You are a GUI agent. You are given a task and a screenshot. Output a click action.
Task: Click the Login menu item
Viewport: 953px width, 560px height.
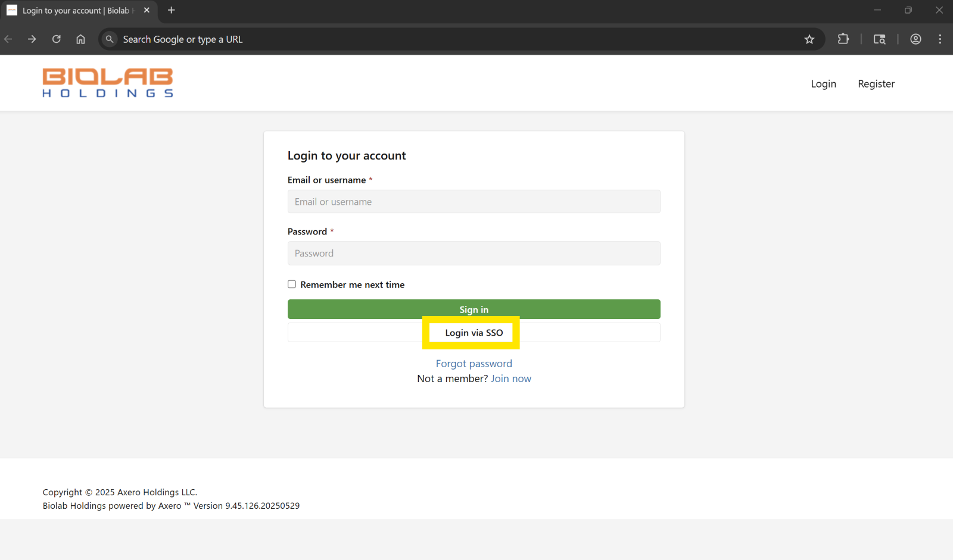(823, 83)
